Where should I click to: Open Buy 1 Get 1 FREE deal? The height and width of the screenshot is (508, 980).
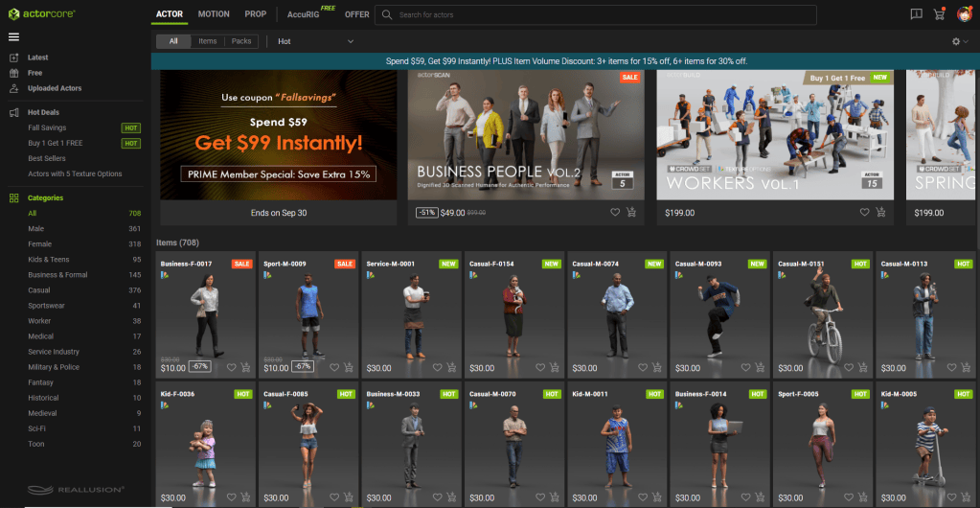pos(55,143)
